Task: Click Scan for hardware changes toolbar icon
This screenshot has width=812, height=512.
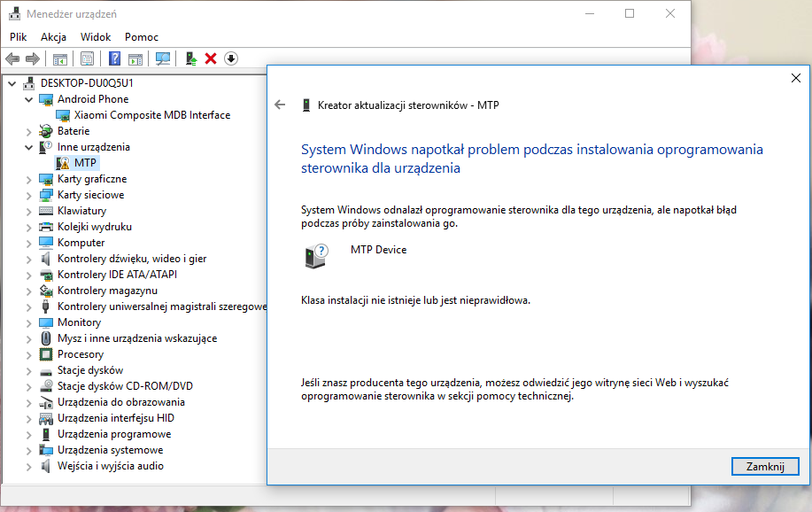Action: tap(163, 58)
